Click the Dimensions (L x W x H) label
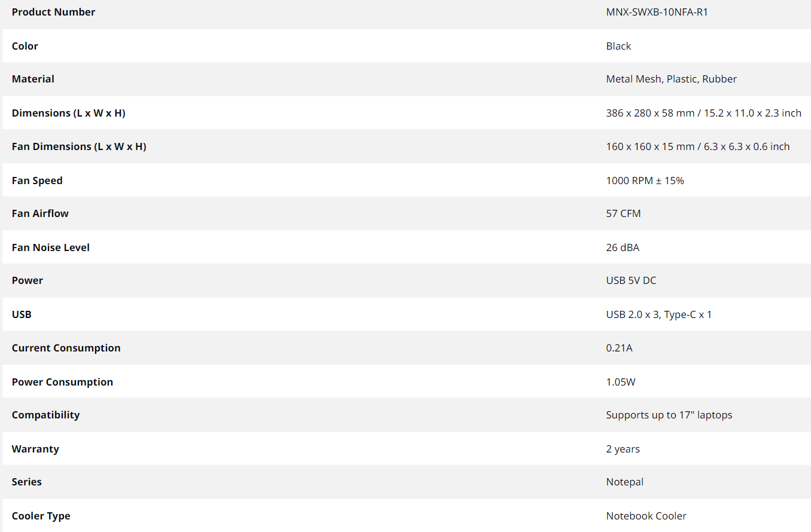Viewport: 811px width, 532px height. click(x=68, y=113)
